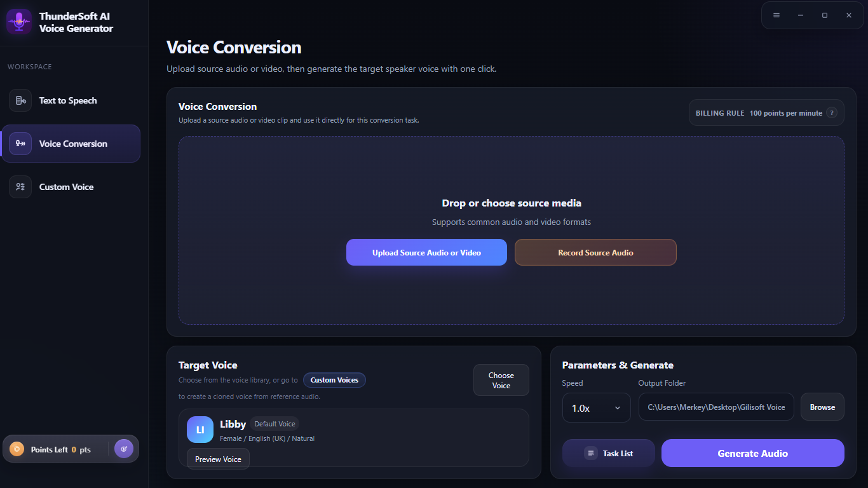The image size is (868, 488).
Task: Click Upload Source Audio or Video
Action: (426, 252)
